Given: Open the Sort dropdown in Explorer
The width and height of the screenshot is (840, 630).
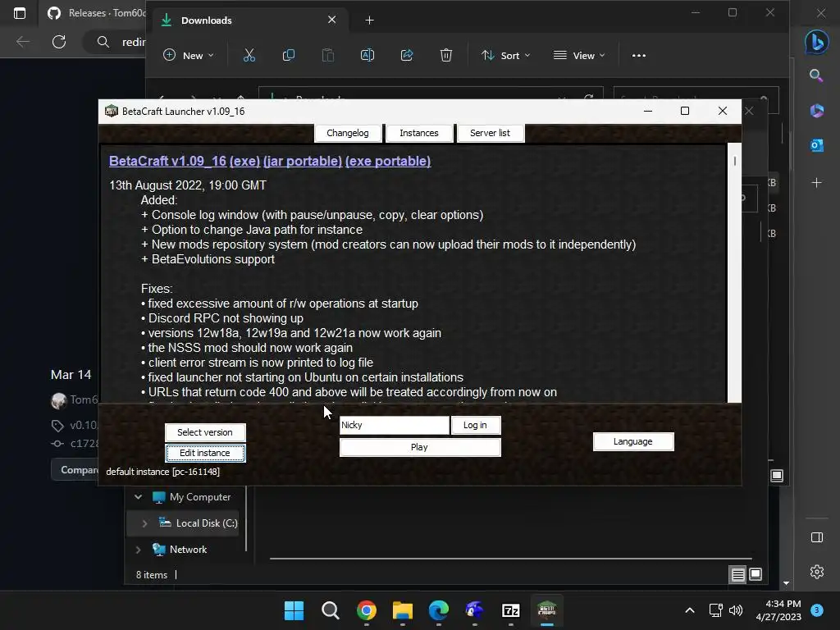Looking at the screenshot, I should click(x=505, y=55).
